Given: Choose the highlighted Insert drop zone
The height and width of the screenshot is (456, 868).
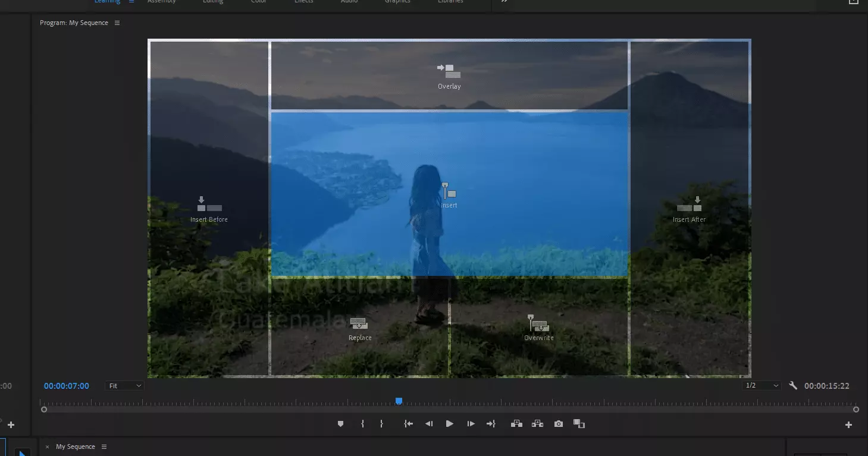Looking at the screenshot, I should (449, 194).
